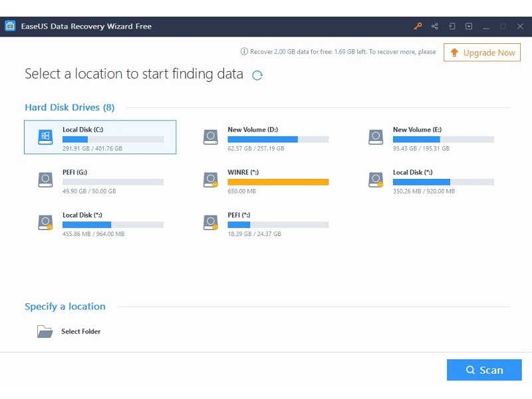Click the Local Disk (C:) label
532x399 pixels.
tap(82, 130)
